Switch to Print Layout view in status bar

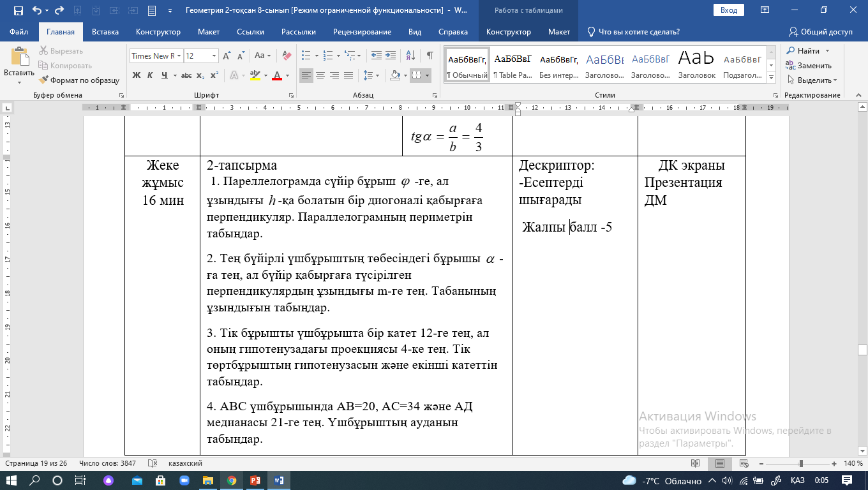[719, 463]
